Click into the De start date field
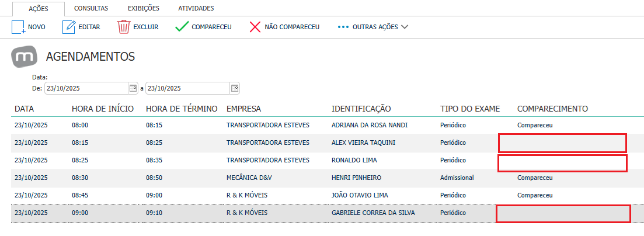644x236 pixels. pyautogui.click(x=86, y=88)
